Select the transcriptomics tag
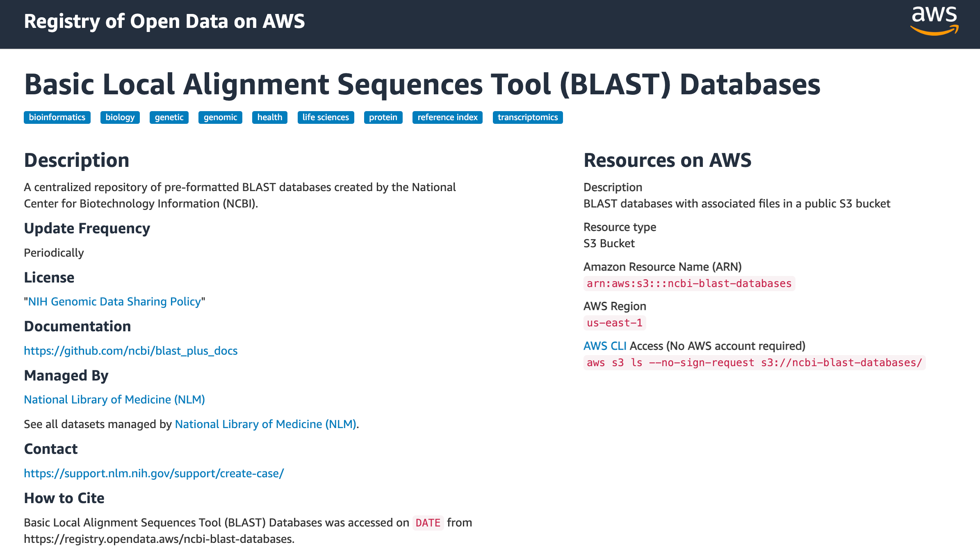The image size is (980, 556). [528, 117]
